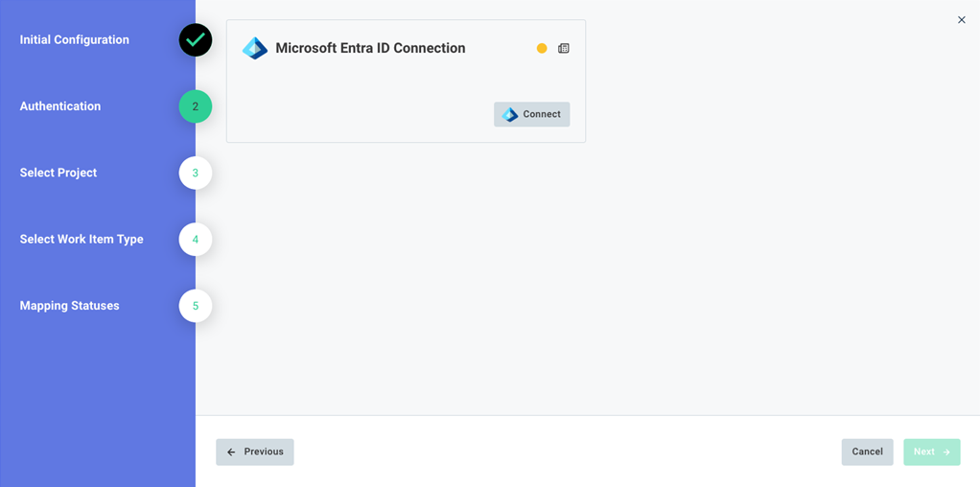
Task: Proceed with the Next button
Action: [x=932, y=452]
